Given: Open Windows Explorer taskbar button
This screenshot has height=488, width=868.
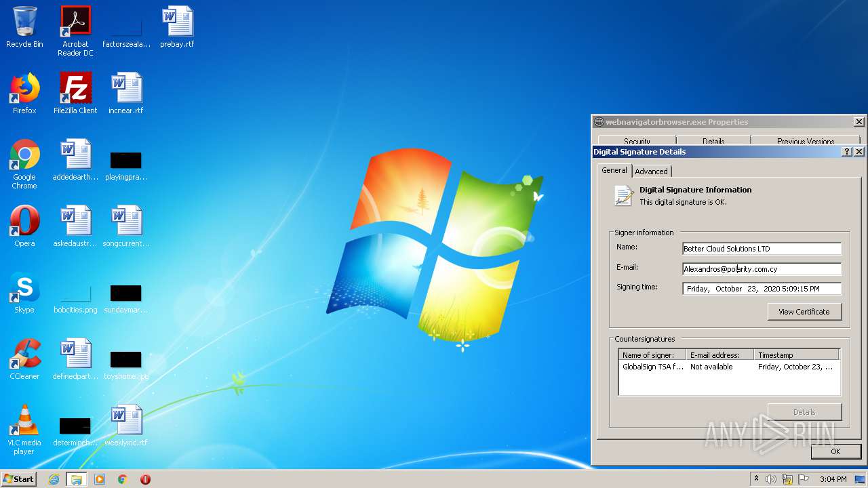Looking at the screenshot, I should pos(77,479).
